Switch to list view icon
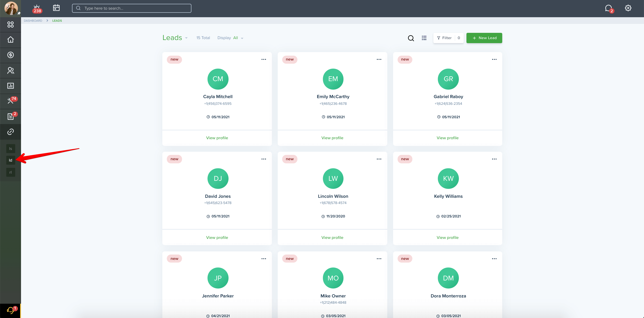Image resolution: width=644 pixels, height=318 pixels. [x=424, y=38]
